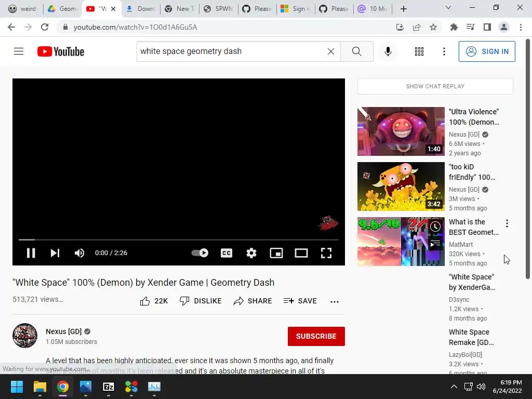This screenshot has width=532, height=399.
Task: Mute the video volume
Action: (79, 253)
